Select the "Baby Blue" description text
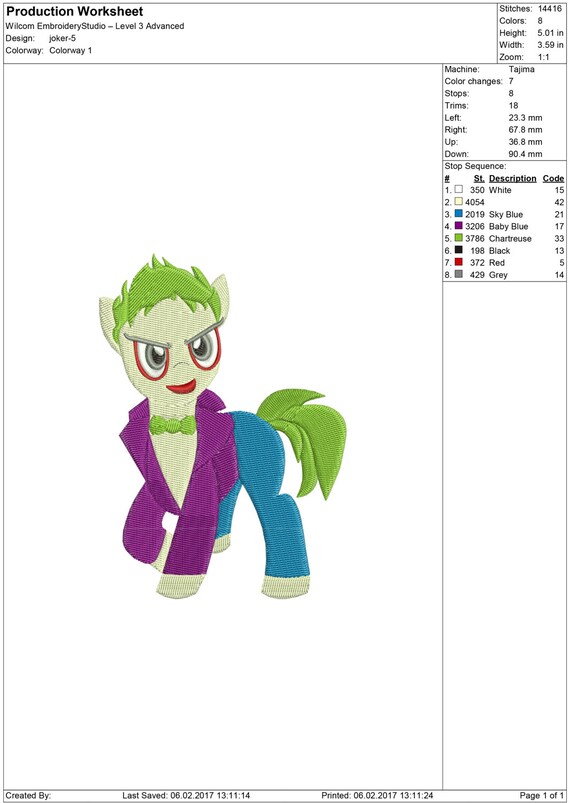Viewport: 570px width, 803px height. click(x=509, y=226)
